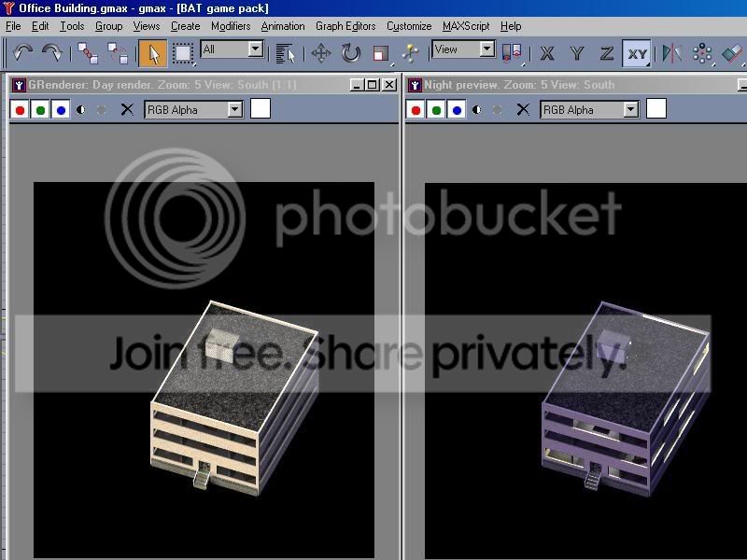Toggle XY plane axis constraint
The height and width of the screenshot is (560, 747).
pyautogui.click(x=637, y=53)
